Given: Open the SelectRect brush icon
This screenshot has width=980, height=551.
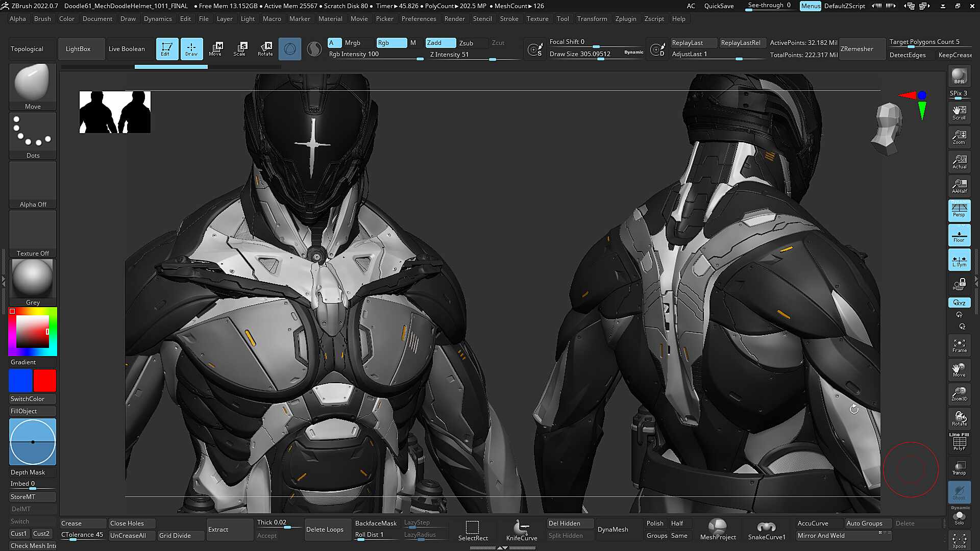Looking at the screenshot, I should pyautogui.click(x=473, y=531).
